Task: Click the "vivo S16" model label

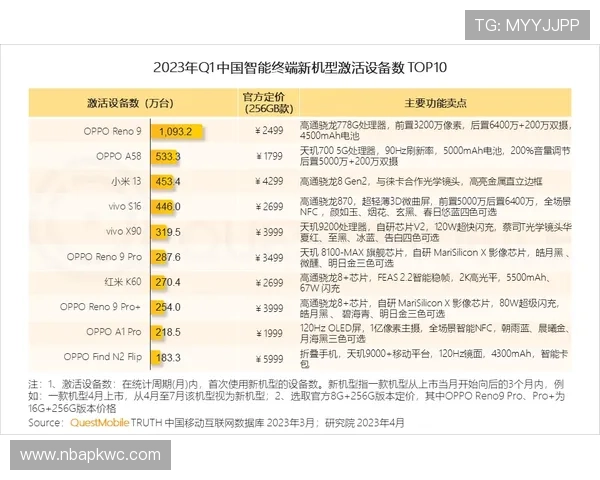Action: [x=125, y=206]
